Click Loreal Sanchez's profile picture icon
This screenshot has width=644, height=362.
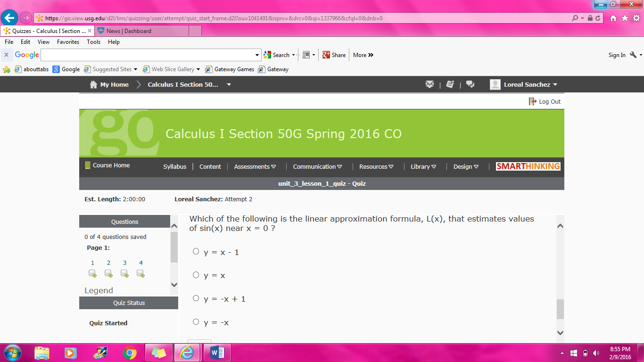point(495,84)
